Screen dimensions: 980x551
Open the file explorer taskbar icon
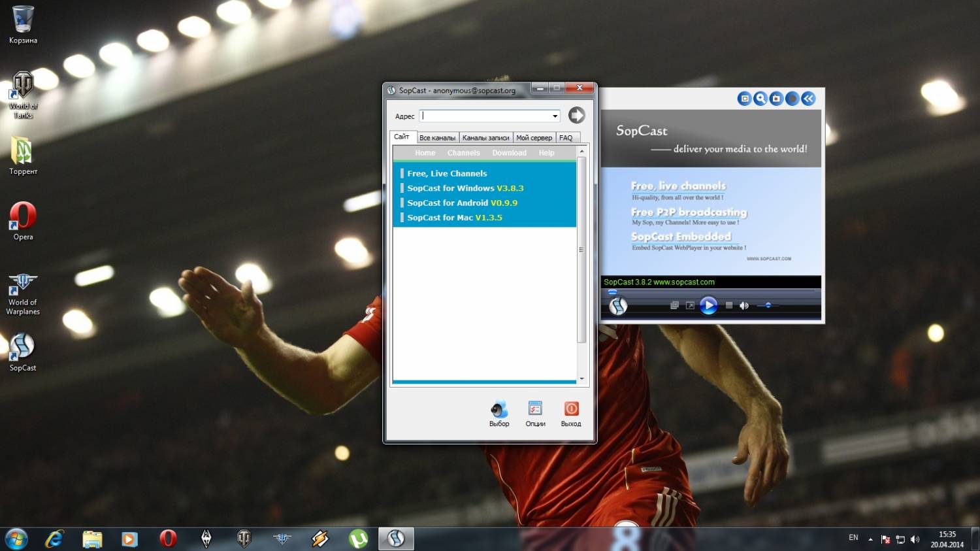click(92, 539)
